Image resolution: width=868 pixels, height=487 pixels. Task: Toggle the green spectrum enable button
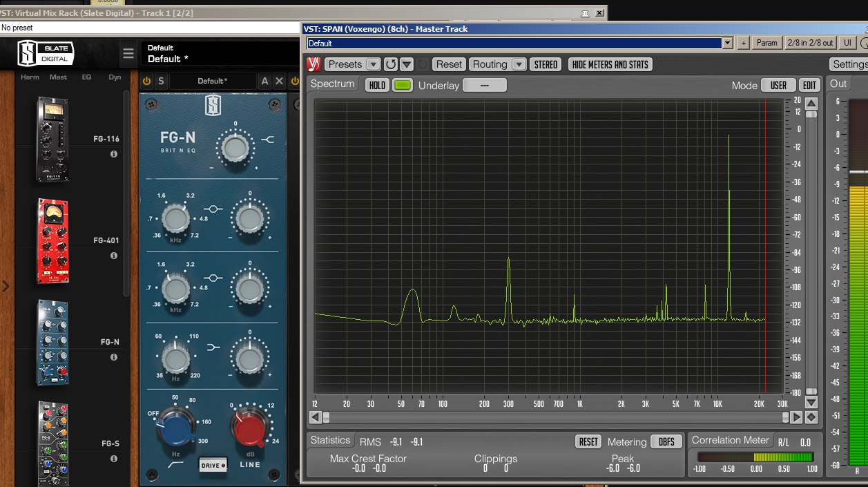click(x=403, y=85)
